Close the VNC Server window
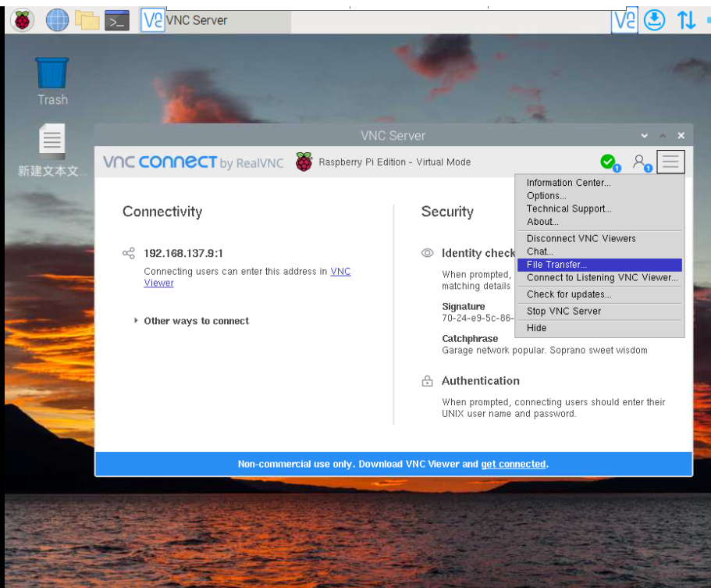This screenshot has width=711, height=588. point(681,136)
